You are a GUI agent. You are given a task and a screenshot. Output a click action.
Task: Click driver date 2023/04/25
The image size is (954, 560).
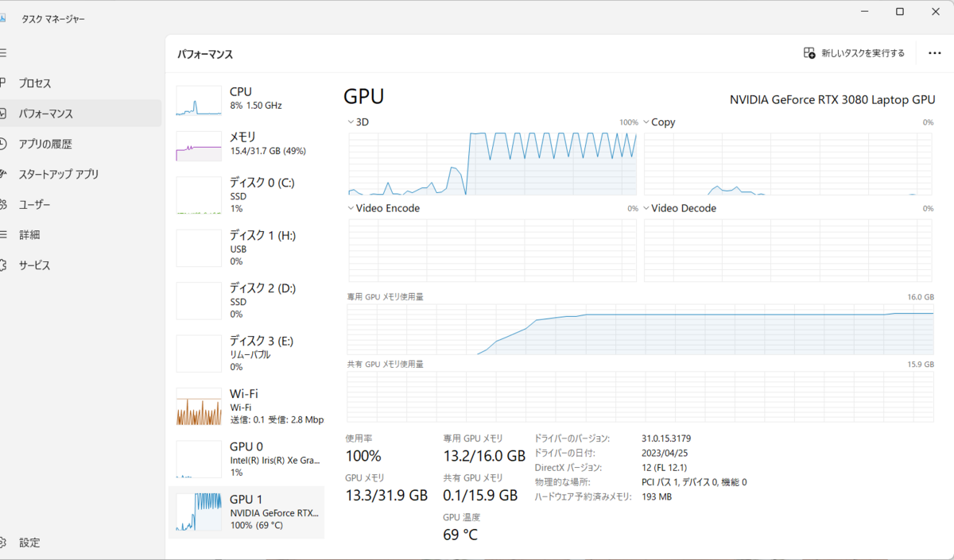[665, 453]
